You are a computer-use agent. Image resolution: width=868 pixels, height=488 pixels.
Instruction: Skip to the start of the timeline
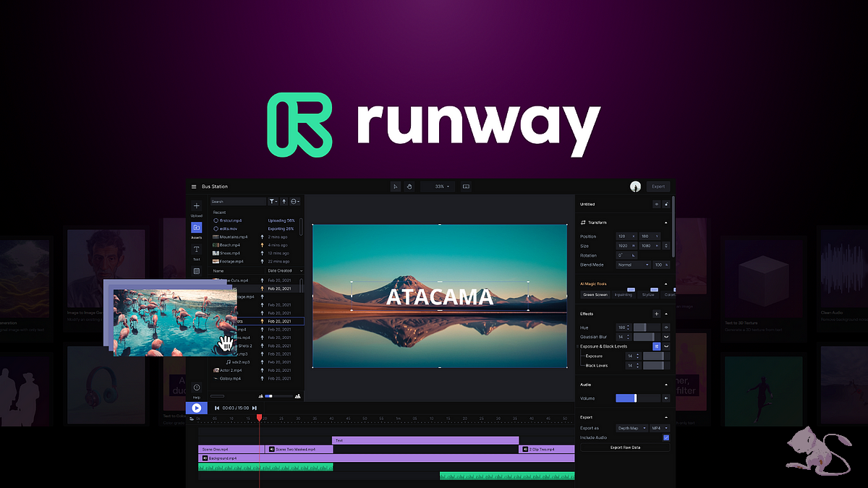(x=217, y=408)
